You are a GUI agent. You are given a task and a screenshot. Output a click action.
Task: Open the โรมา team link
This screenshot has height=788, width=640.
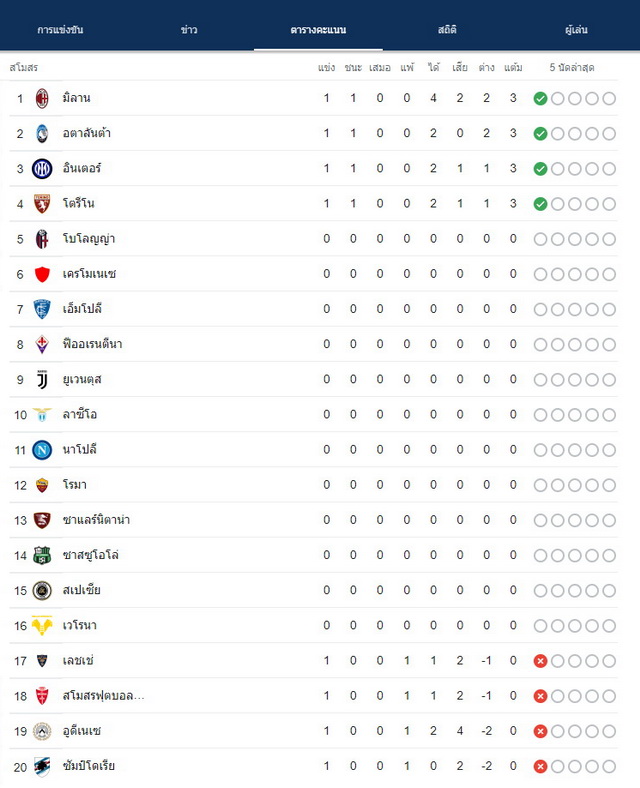74,484
